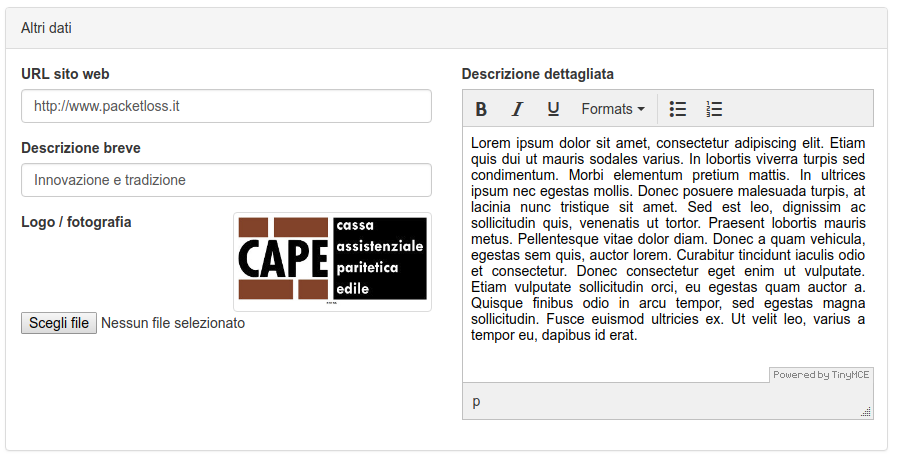Click the Descrizione breve input field
Screen dimensions: 898x460
pyautogui.click(x=226, y=180)
